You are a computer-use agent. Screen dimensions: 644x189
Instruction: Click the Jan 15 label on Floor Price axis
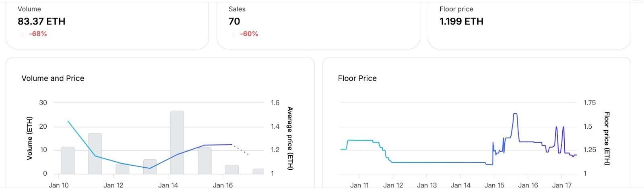494,185
